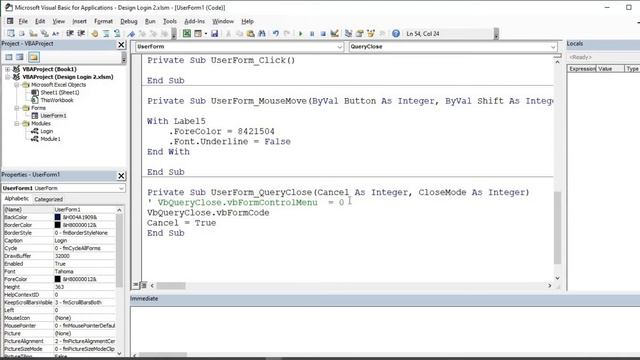Open the Insert menu
640x360 pixels.
click(x=79, y=21)
